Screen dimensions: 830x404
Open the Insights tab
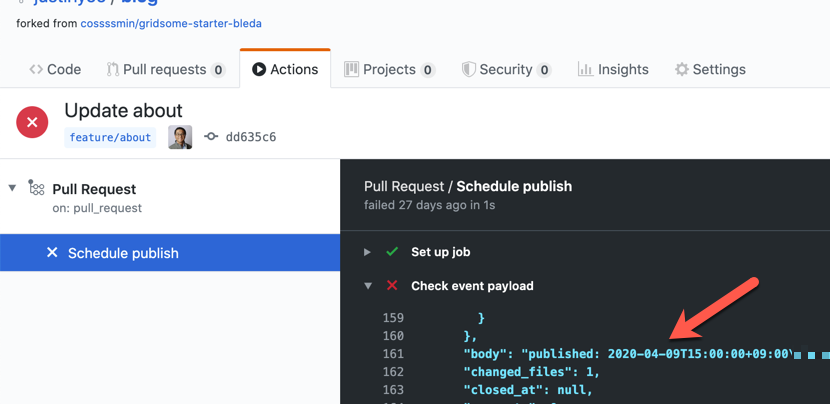(613, 69)
